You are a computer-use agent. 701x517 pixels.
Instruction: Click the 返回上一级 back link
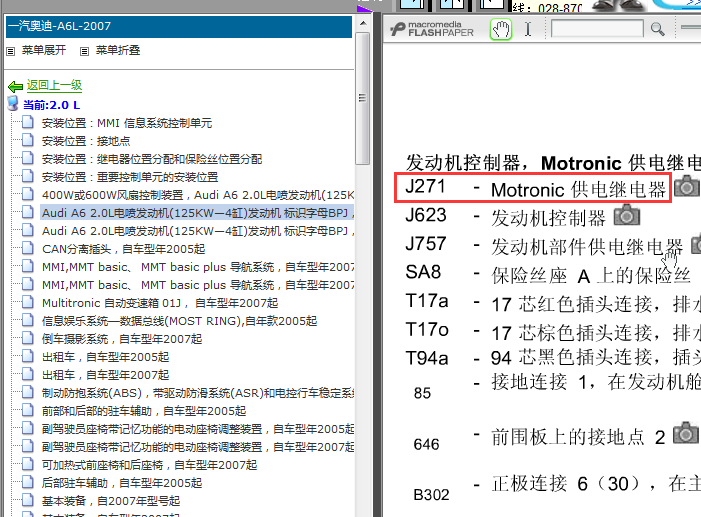coord(54,85)
